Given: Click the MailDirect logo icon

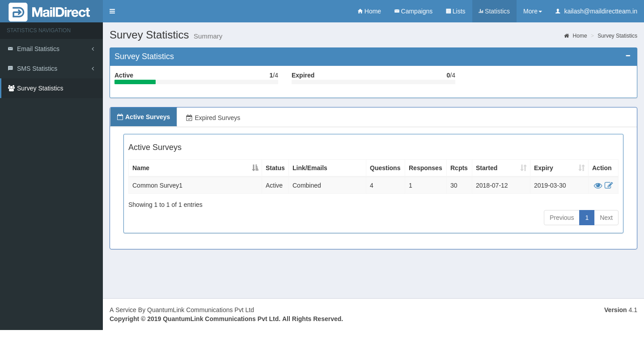Looking at the screenshot, I should coord(18,12).
